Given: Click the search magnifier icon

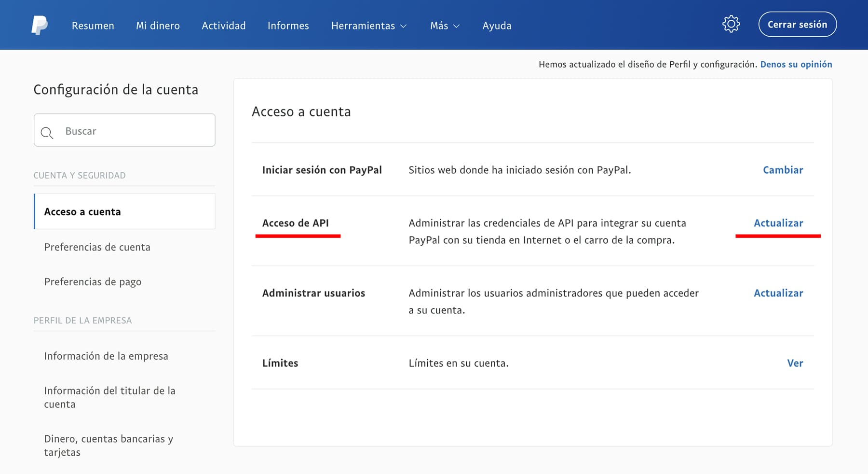Looking at the screenshot, I should coord(47,133).
